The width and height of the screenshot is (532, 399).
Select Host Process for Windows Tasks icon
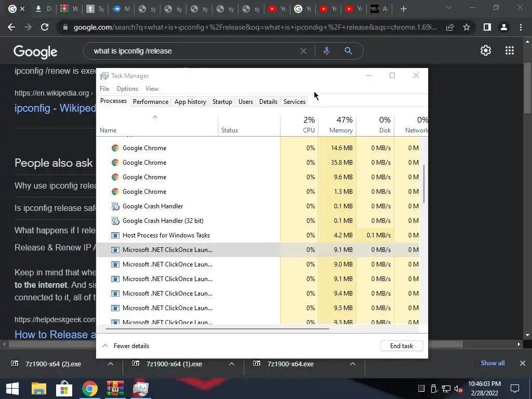click(115, 235)
